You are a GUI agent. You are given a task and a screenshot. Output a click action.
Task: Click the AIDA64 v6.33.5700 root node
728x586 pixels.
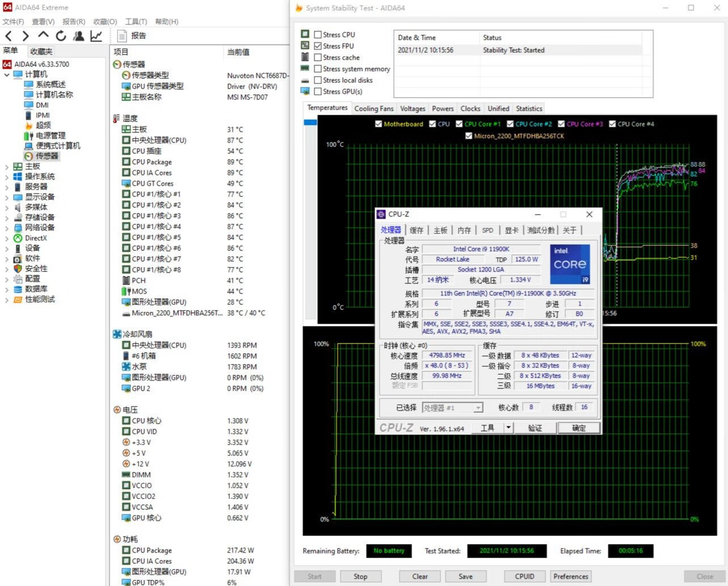click(42, 64)
